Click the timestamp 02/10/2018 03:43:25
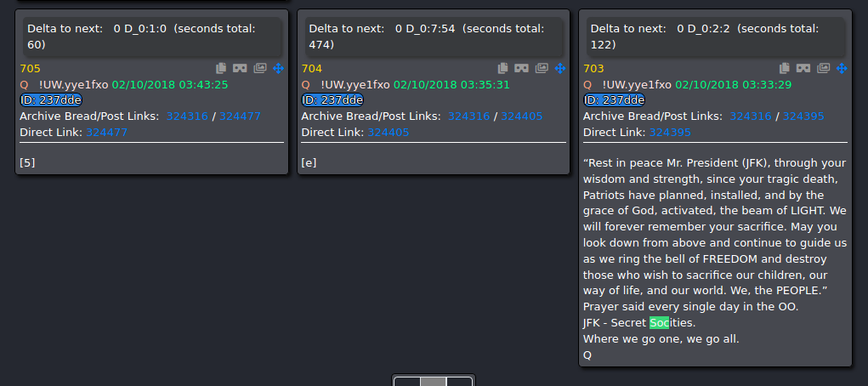 pyautogui.click(x=170, y=85)
